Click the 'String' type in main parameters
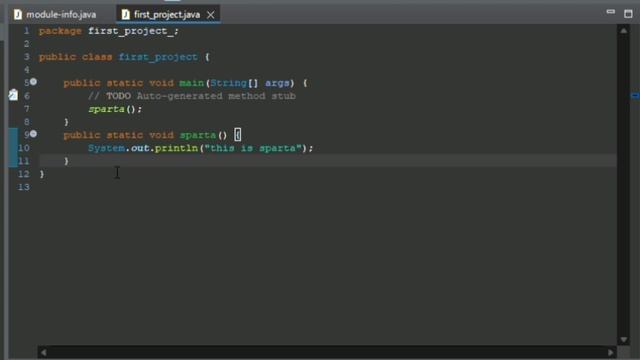This screenshot has width=640, height=360. coord(229,83)
